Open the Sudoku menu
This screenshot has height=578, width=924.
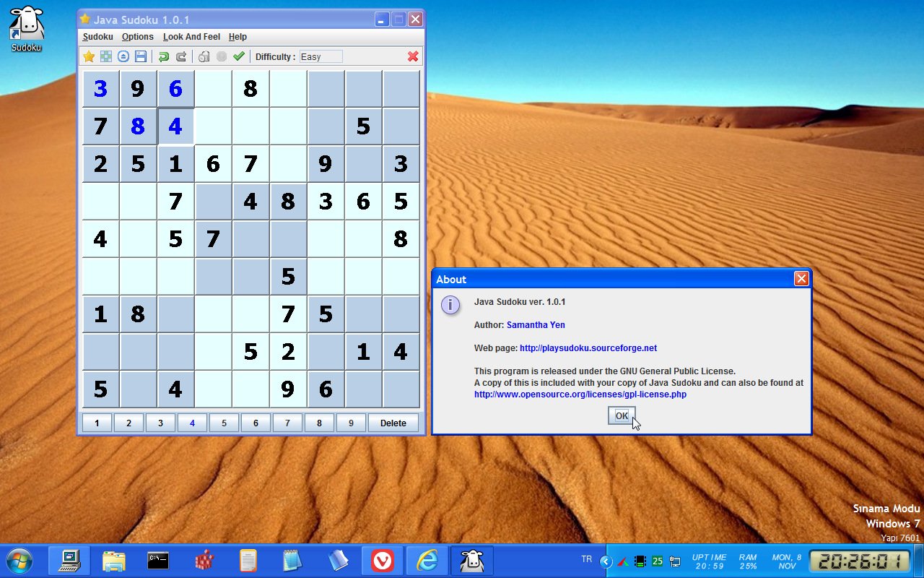point(97,37)
